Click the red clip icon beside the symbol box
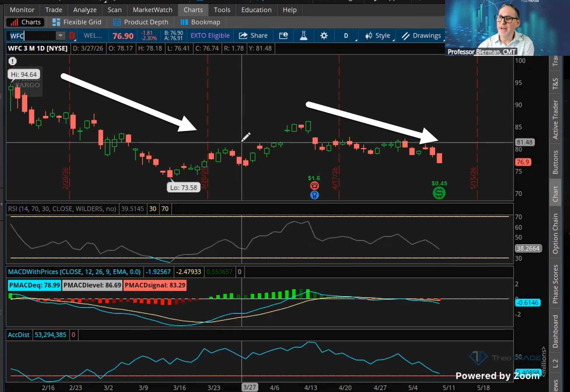 click(72, 36)
